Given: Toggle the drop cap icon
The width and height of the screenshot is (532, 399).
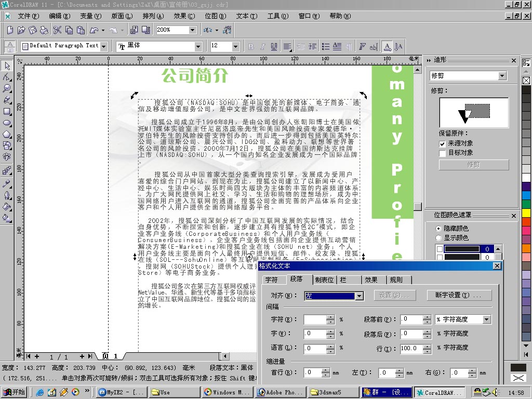Looking at the screenshot, I should pyautogui.click(x=337, y=46).
